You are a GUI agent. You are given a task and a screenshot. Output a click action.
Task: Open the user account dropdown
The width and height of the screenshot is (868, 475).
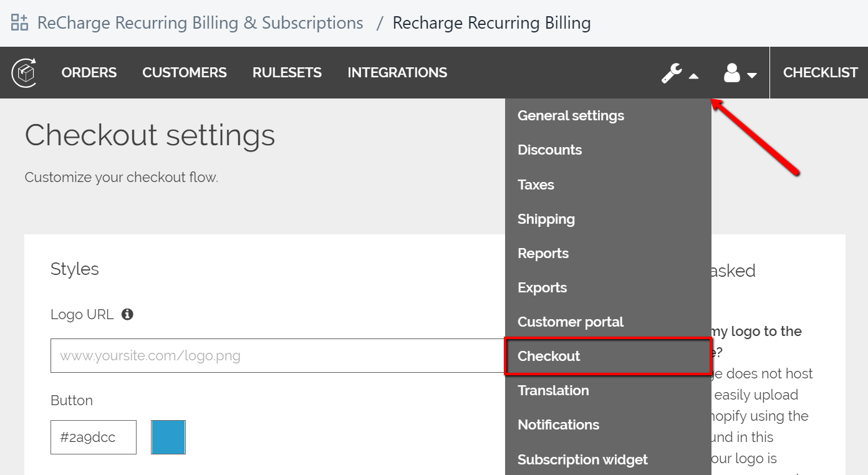pos(740,74)
